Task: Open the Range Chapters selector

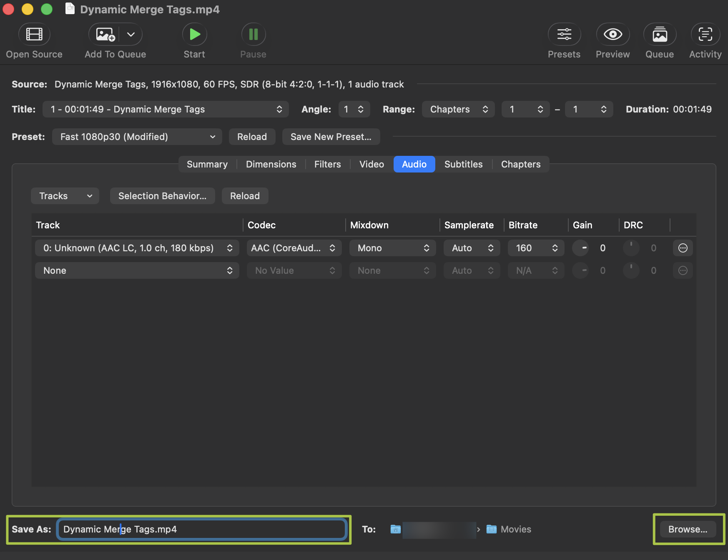Action: 458,109
